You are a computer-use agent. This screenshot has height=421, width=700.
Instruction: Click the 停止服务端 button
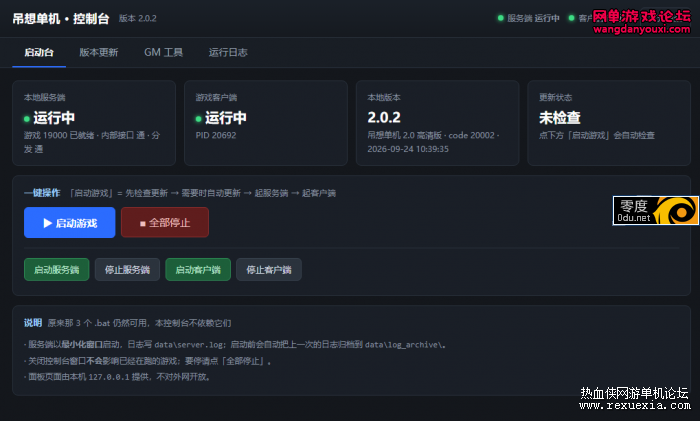pos(127,270)
